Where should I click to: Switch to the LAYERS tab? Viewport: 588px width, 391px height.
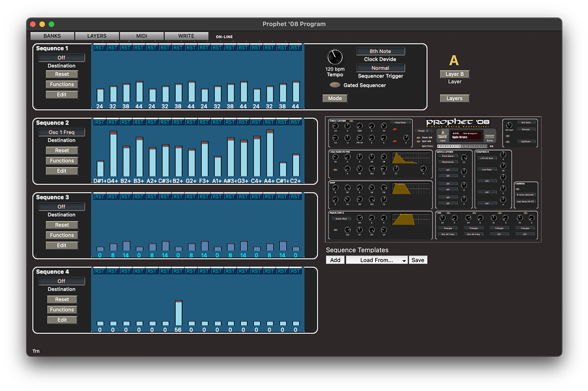coord(96,36)
